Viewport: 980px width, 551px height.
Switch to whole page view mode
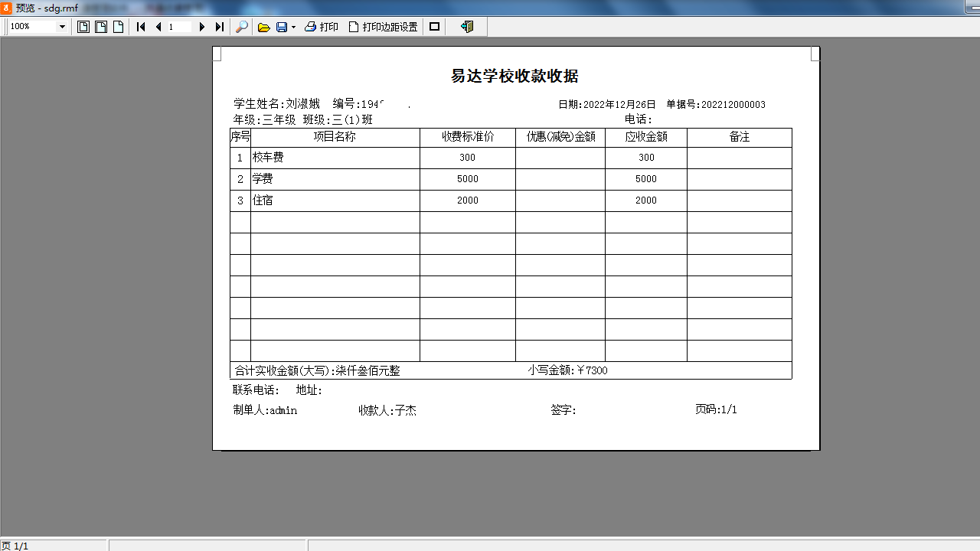(82, 26)
